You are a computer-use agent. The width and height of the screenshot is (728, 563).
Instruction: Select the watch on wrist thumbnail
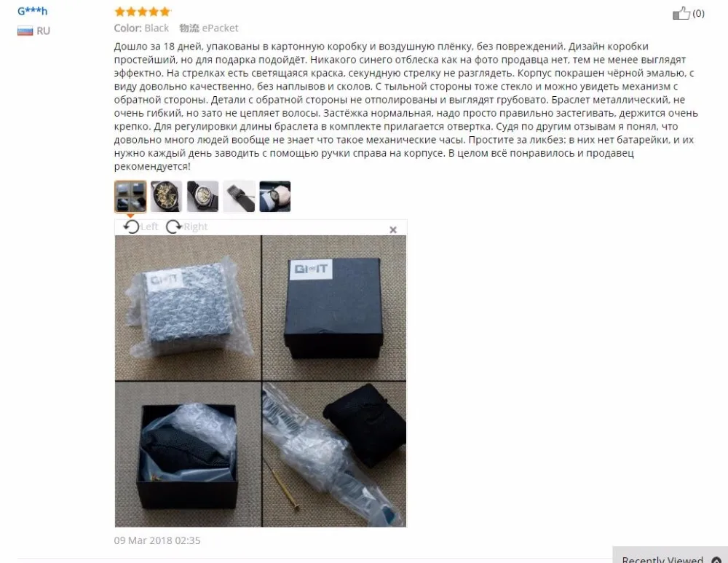275,197
